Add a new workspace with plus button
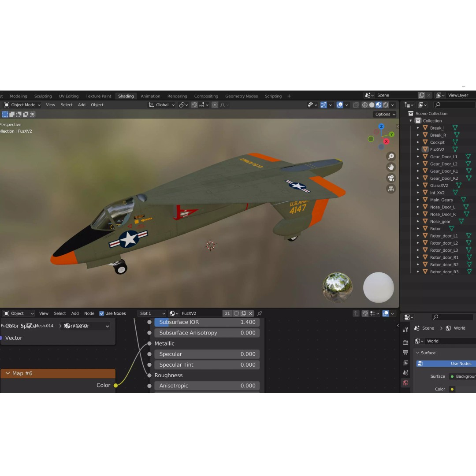This screenshot has width=476, height=476. pos(289,96)
